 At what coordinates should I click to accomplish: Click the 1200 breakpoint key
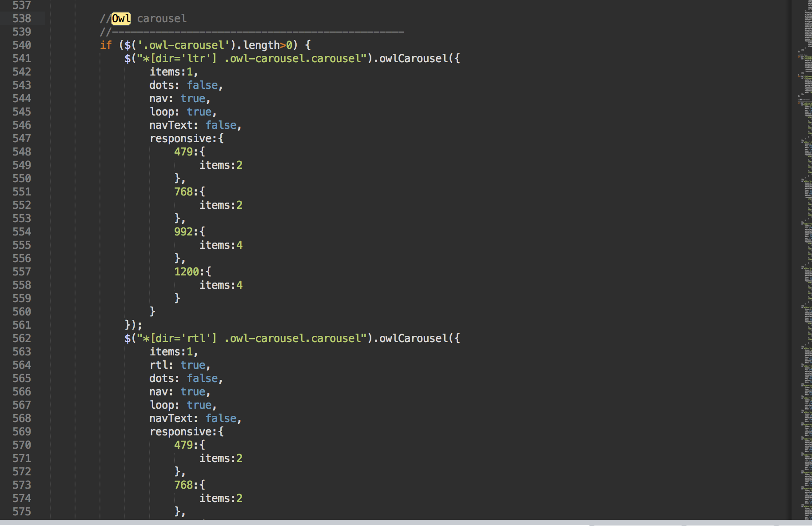pos(187,271)
